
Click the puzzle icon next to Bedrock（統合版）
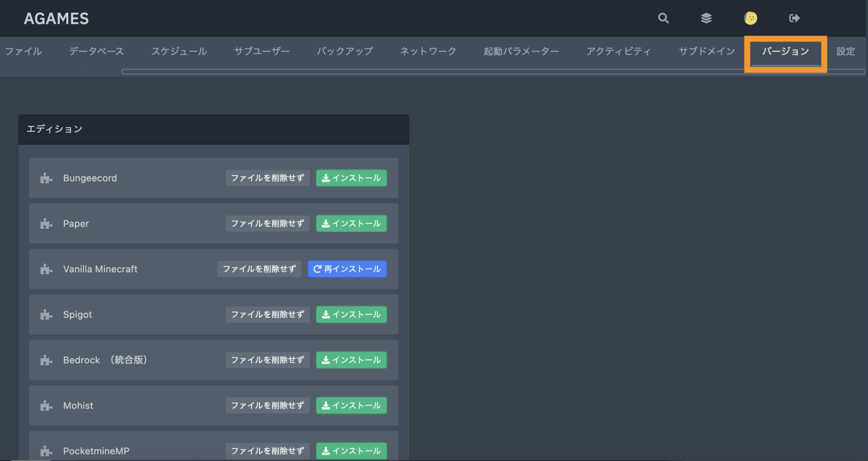tap(46, 360)
